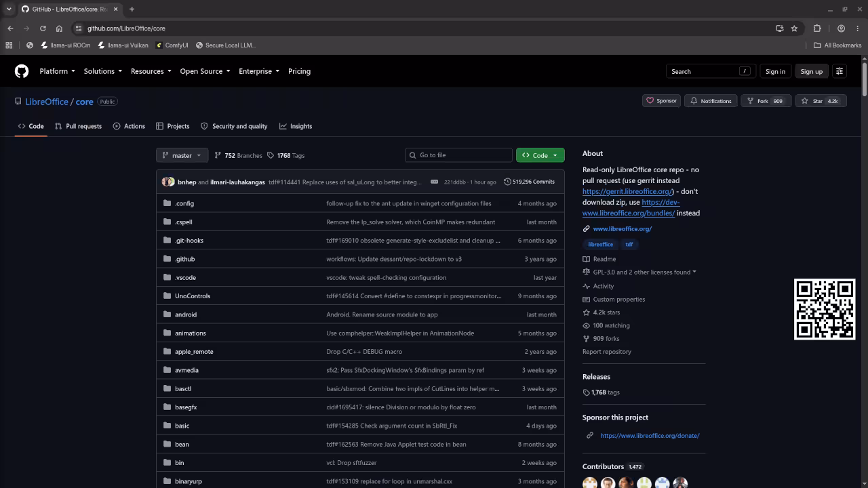Click the GitHub search field
The image size is (868, 488).
710,71
